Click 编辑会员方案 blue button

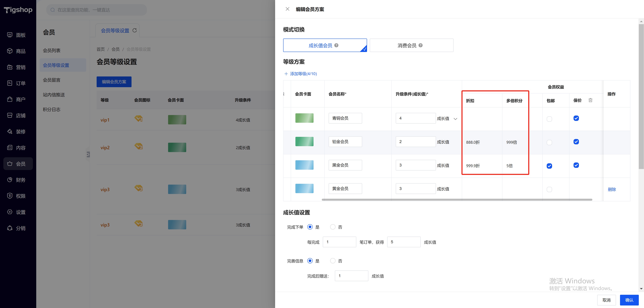114,82
